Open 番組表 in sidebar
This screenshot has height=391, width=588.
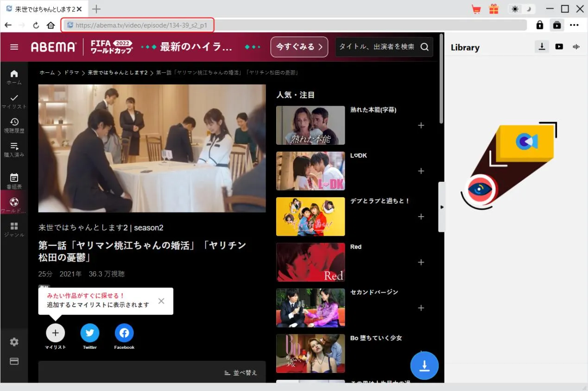[x=14, y=180]
